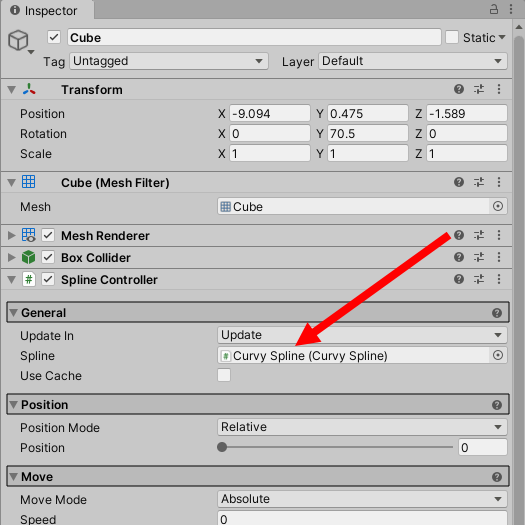Open the Move Mode dropdown
This screenshot has height=525, width=525.
point(362,499)
